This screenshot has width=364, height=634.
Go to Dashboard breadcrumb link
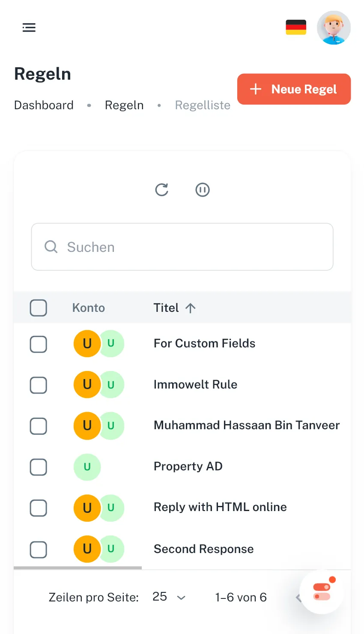click(x=44, y=105)
